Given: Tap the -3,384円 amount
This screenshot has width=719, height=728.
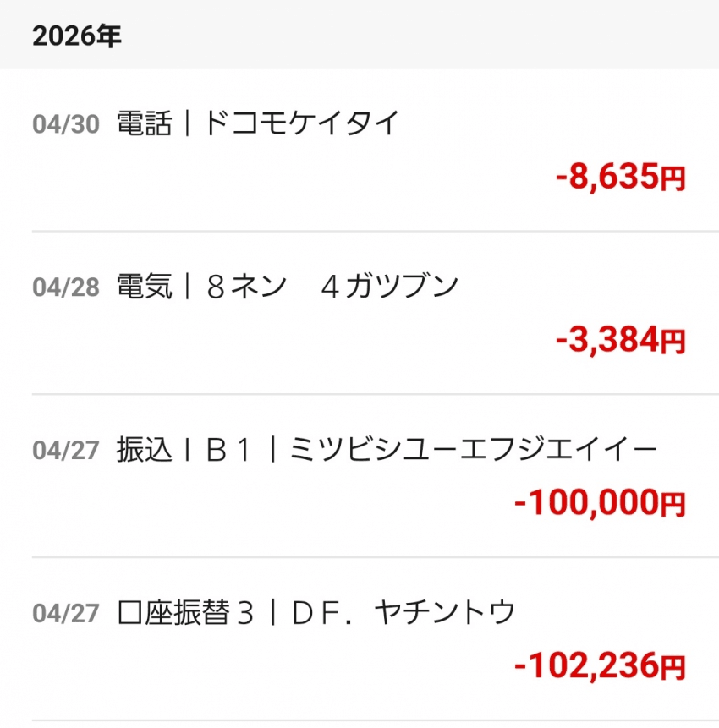Looking at the screenshot, I should point(621,340).
